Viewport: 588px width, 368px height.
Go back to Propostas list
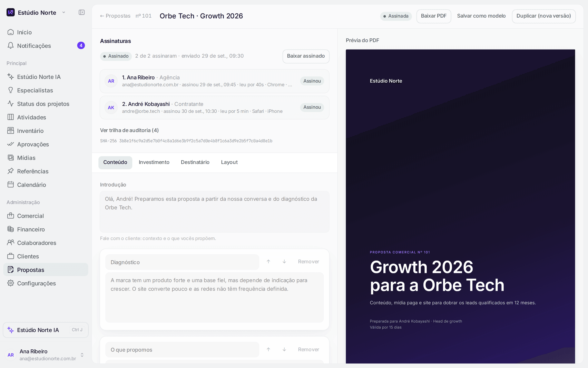tap(115, 16)
